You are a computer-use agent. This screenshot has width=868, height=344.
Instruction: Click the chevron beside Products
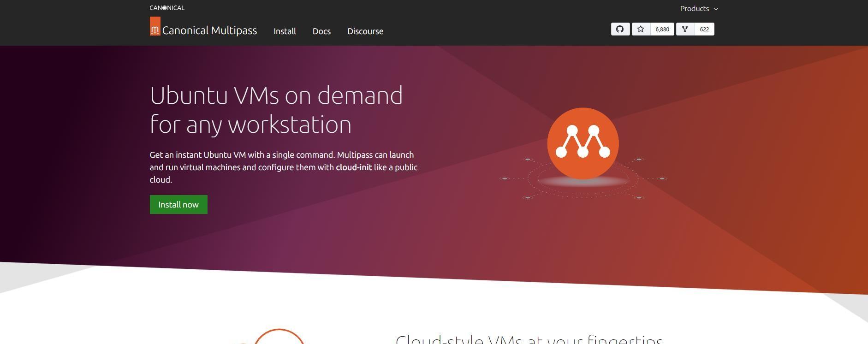pos(716,9)
